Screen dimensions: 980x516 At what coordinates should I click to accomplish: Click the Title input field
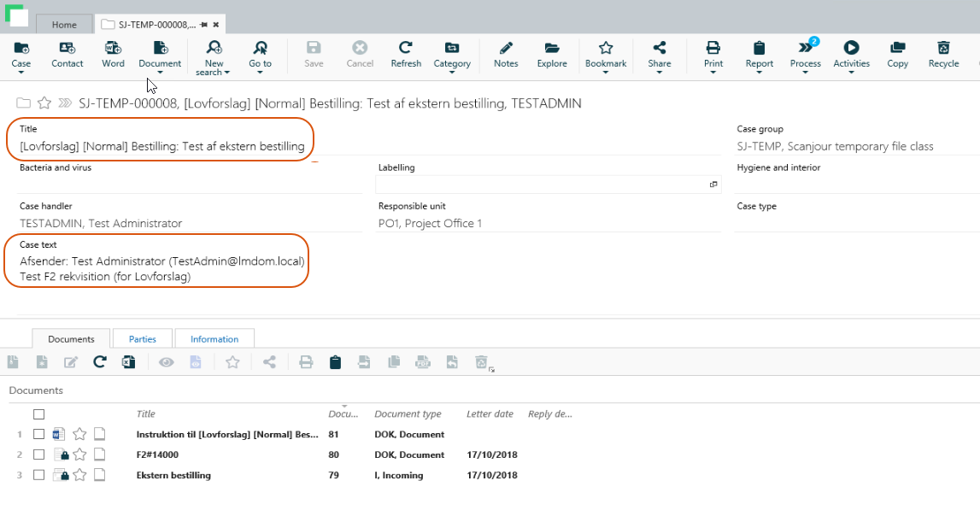click(162, 146)
